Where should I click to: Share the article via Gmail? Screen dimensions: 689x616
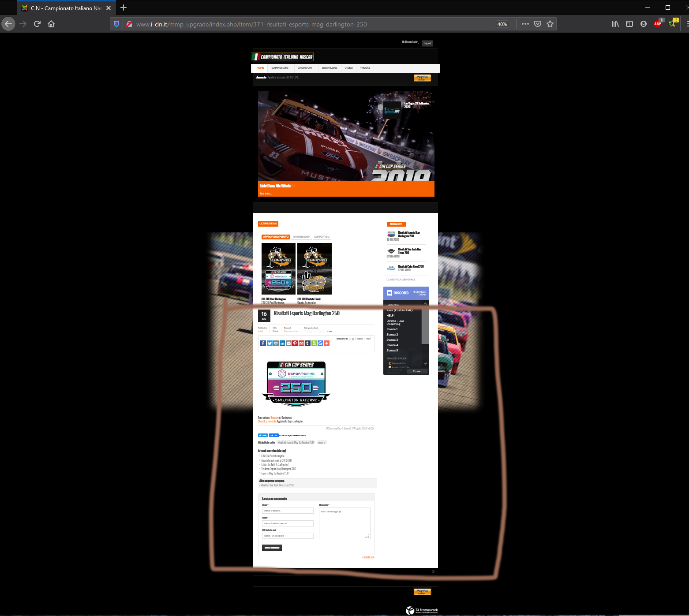pos(301,343)
